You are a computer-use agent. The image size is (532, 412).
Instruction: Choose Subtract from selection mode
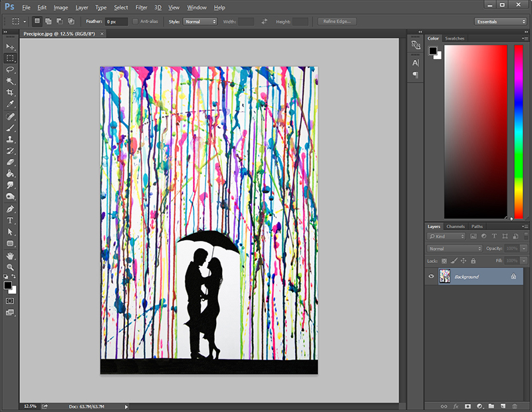pyautogui.click(x=60, y=21)
